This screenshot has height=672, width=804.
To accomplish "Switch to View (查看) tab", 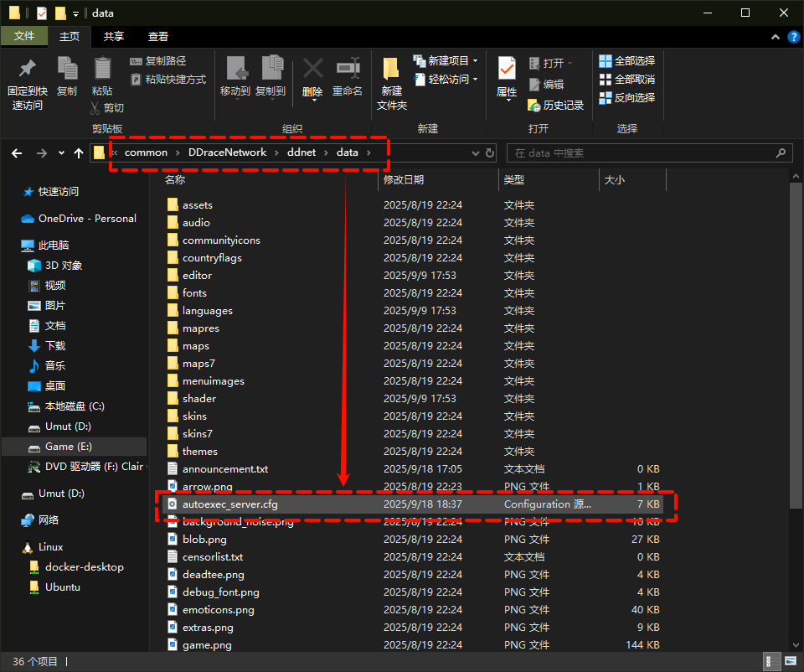I will coord(158,36).
